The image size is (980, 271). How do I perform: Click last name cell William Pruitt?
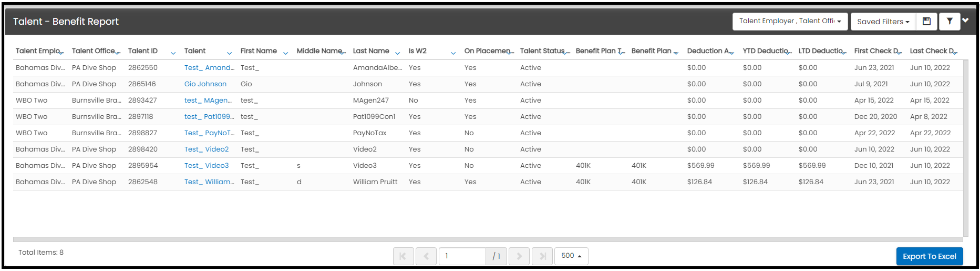pos(375,182)
